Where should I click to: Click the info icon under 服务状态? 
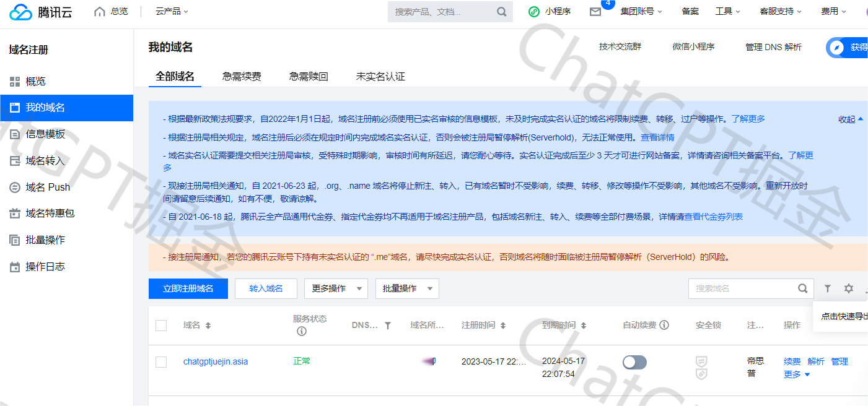(x=302, y=331)
